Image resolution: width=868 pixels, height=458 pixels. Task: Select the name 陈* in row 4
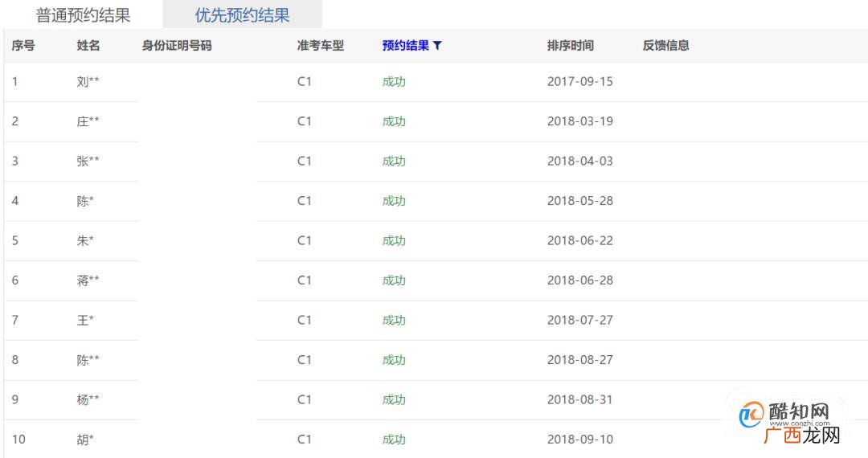click(85, 201)
